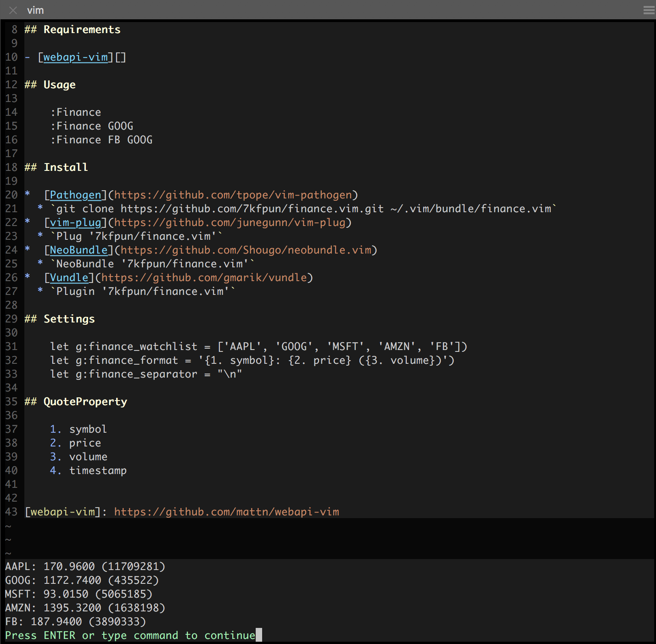Click the AMZN quote output line
Viewport: 656px width, 644px height.
85,608
